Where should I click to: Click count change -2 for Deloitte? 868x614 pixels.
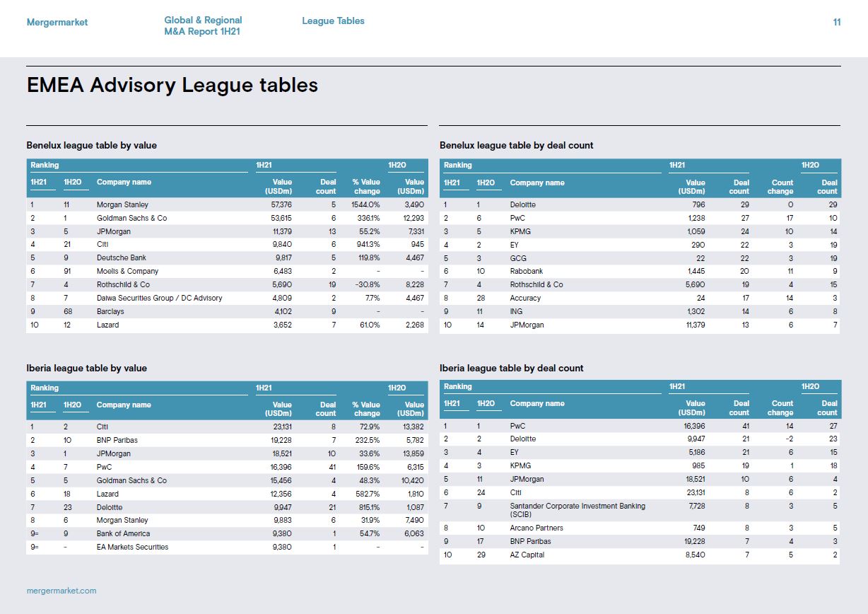click(789, 439)
